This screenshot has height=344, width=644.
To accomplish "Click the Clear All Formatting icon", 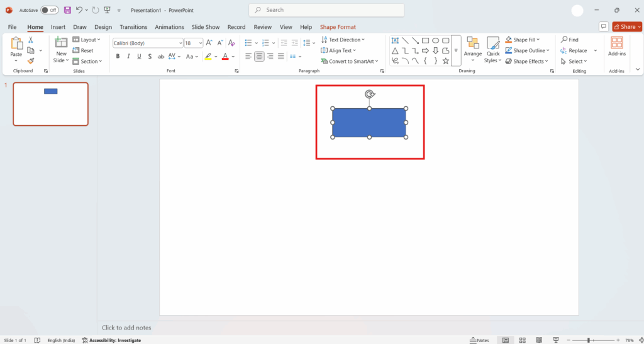I will click(231, 43).
